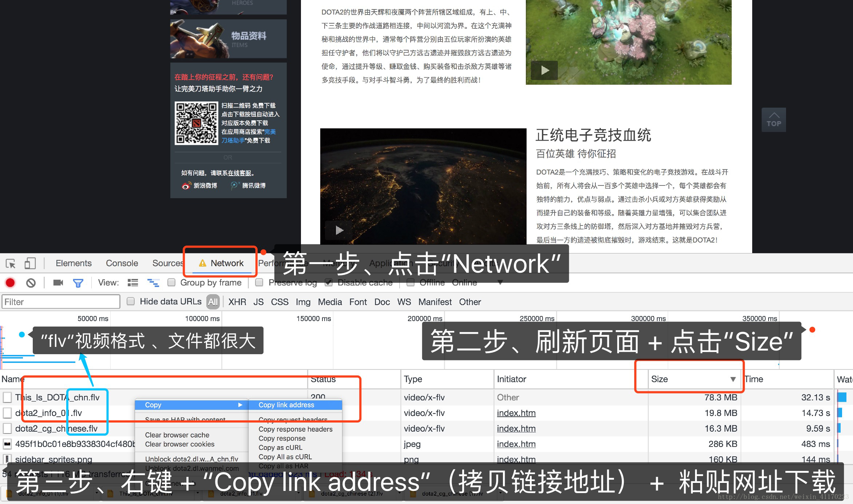Click the file icon of sidebar_sprites.png
The height and width of the screenshot is (504, 853).
click(x=7, y=459)
